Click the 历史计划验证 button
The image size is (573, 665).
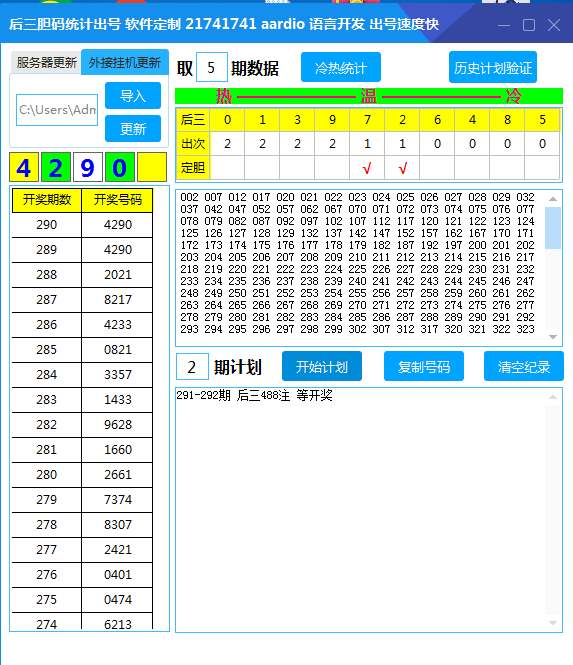pos(493,67)
